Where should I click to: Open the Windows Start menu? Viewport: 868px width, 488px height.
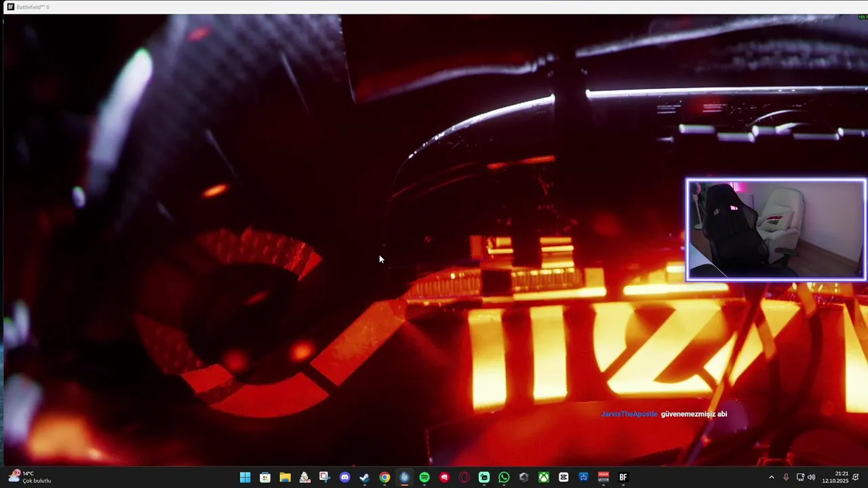coord(245,477)
